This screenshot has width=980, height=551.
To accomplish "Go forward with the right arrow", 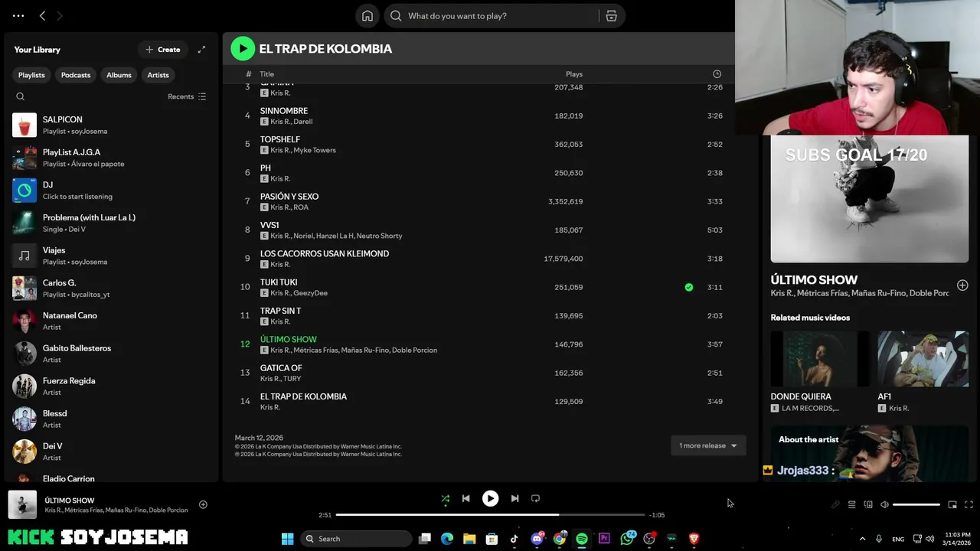I will coord(60,15).
